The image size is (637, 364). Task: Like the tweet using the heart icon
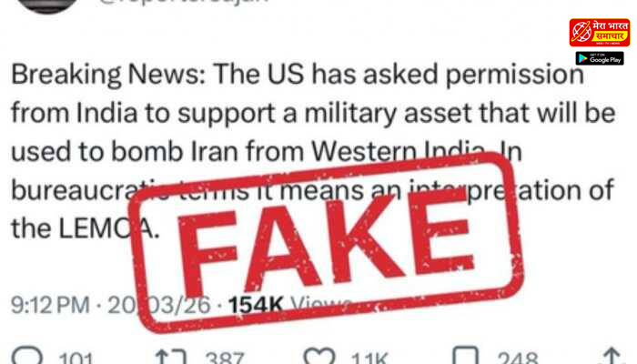[319, 356]
